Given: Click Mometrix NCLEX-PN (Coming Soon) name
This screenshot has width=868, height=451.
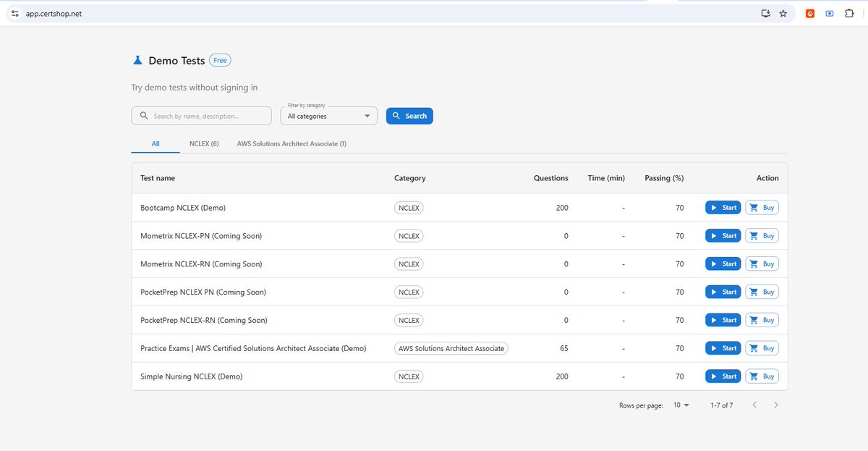Looking at the screenshot, I should 201,236.
